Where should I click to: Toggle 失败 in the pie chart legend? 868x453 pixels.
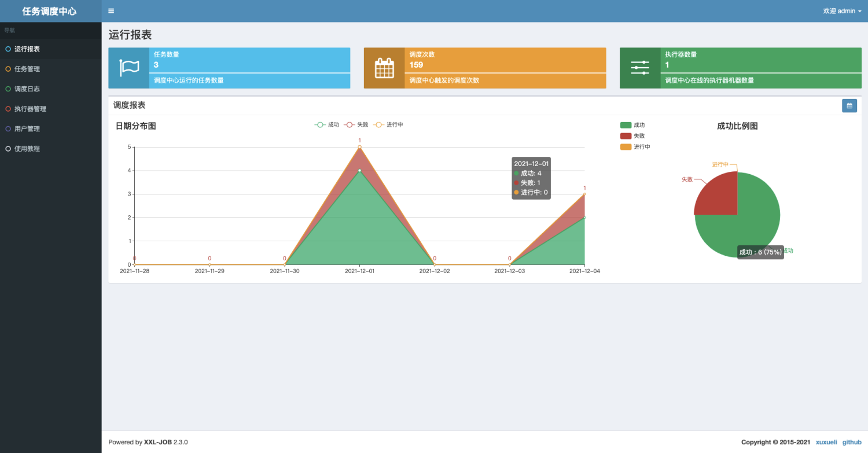pos(632,136)
